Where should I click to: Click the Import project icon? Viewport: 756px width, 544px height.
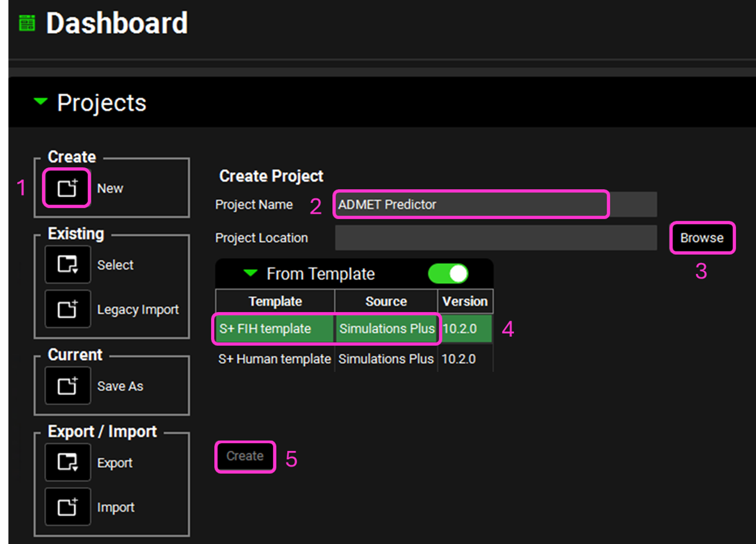67,507
